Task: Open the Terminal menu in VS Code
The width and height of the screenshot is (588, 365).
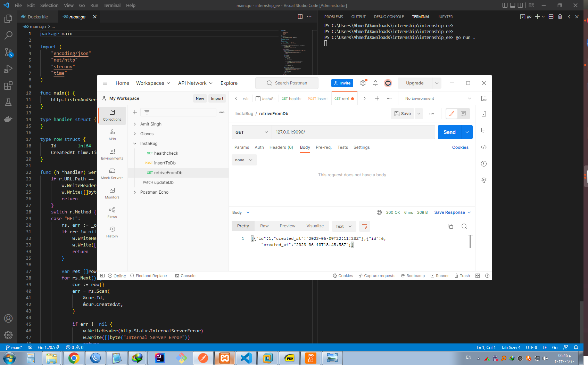Action: [112, 5]
